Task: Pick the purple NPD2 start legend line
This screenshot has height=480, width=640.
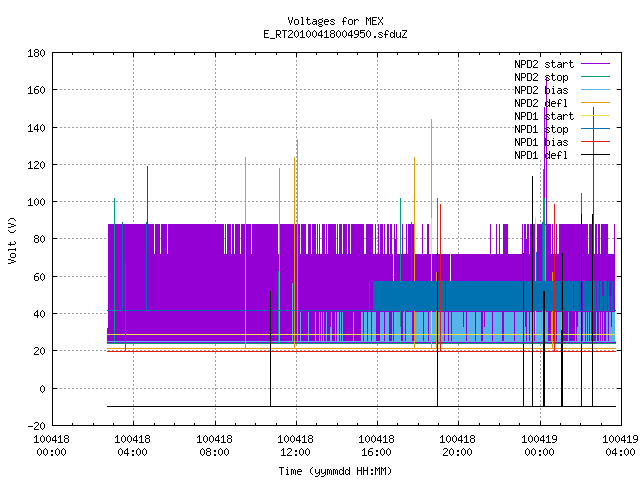Action: pyautogui.click(x=596, y=64)
